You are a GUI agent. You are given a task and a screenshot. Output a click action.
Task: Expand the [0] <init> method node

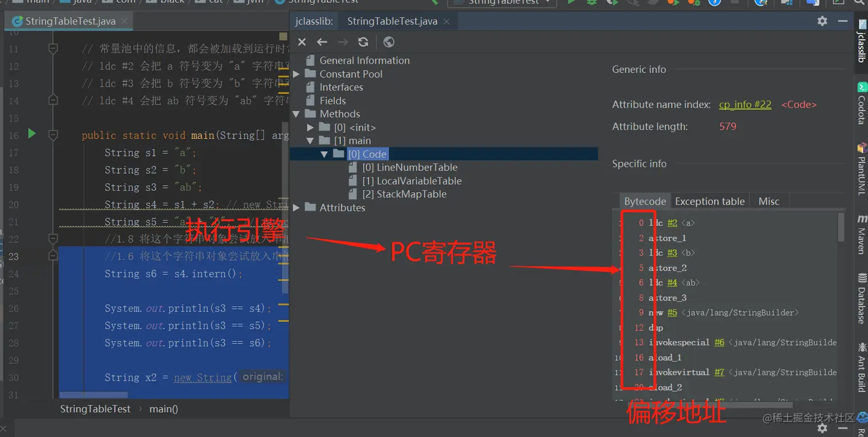[311, 127]
